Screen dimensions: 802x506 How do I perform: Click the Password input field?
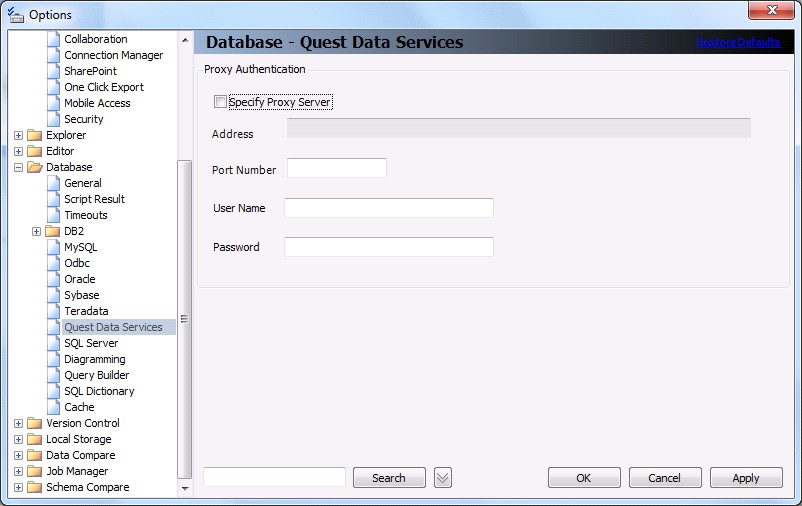click(x=389, y=247)
